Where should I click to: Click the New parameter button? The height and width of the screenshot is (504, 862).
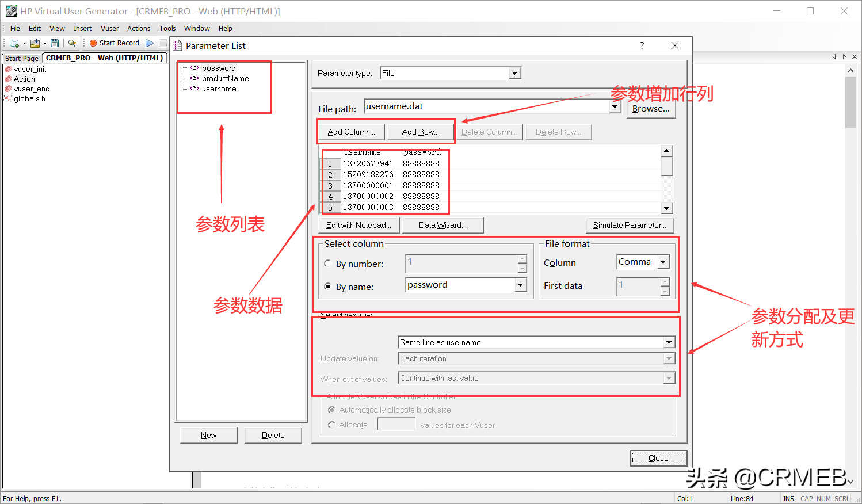[x=208, y=435]
